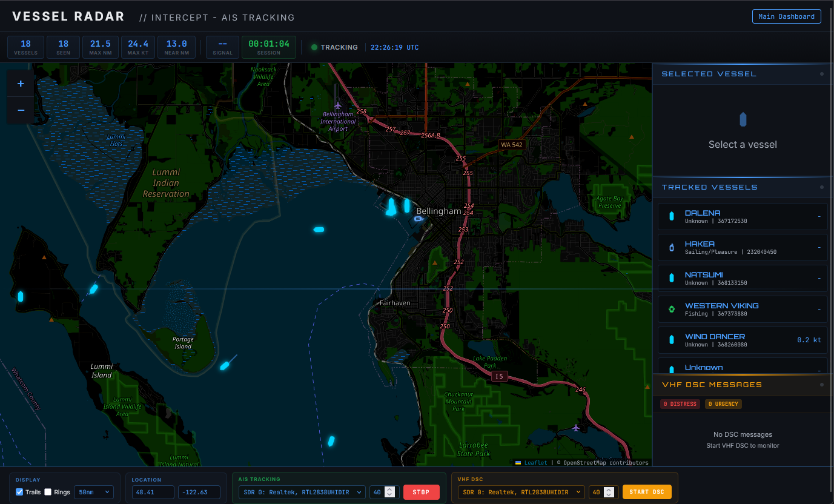834x504 pixels.
Task: Click the vessel marker near Bellingham harbor
Action: (419, 219)
